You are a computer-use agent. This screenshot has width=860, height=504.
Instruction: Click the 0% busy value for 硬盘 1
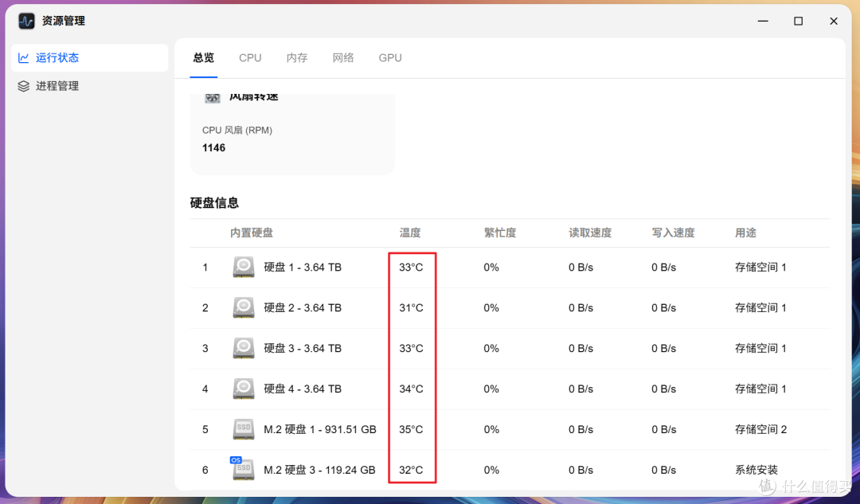point(491,267)
